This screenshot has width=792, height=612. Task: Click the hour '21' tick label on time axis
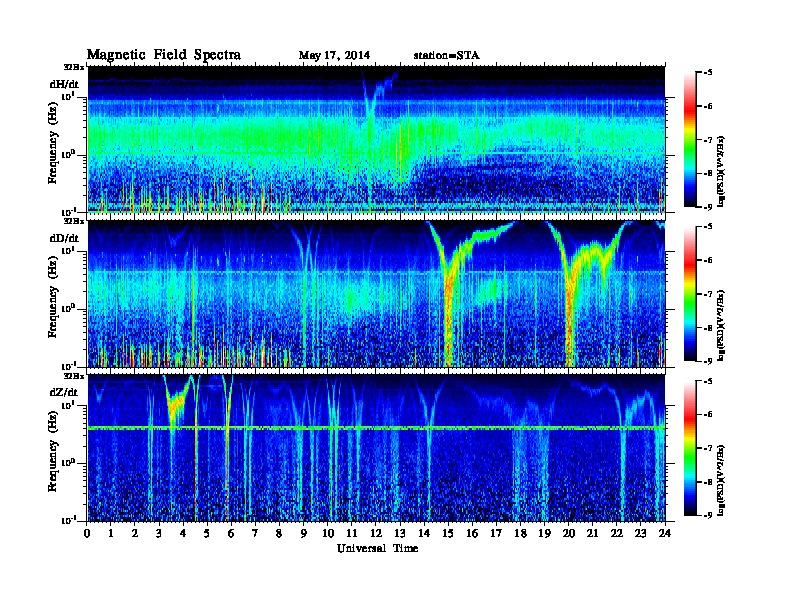coord(592,533)
